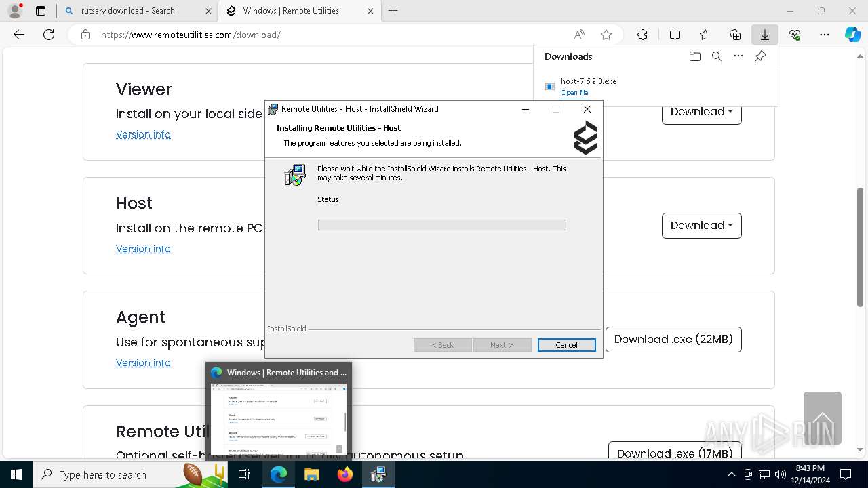Click Agent Download .exe (22MB) button

point(673,340)
